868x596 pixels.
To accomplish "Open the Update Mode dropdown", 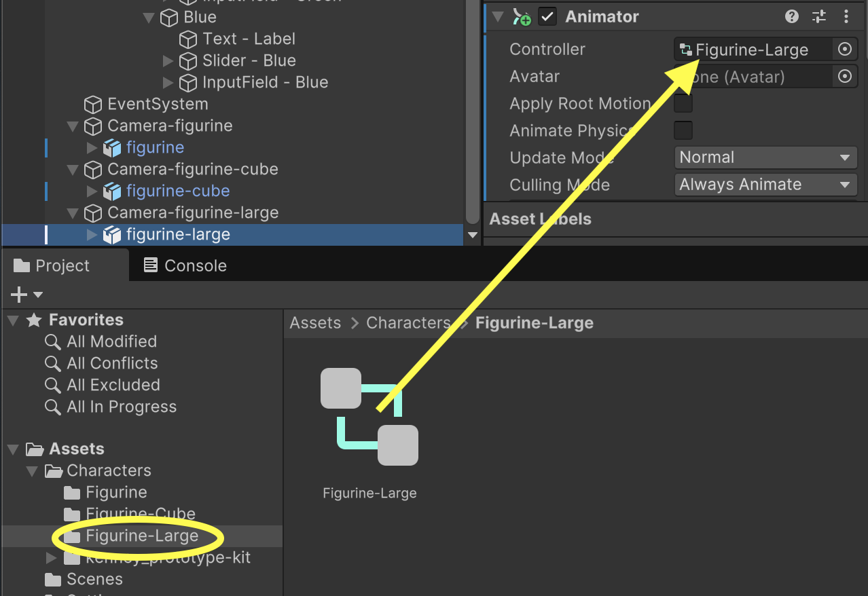I will [x=765, y=157].
